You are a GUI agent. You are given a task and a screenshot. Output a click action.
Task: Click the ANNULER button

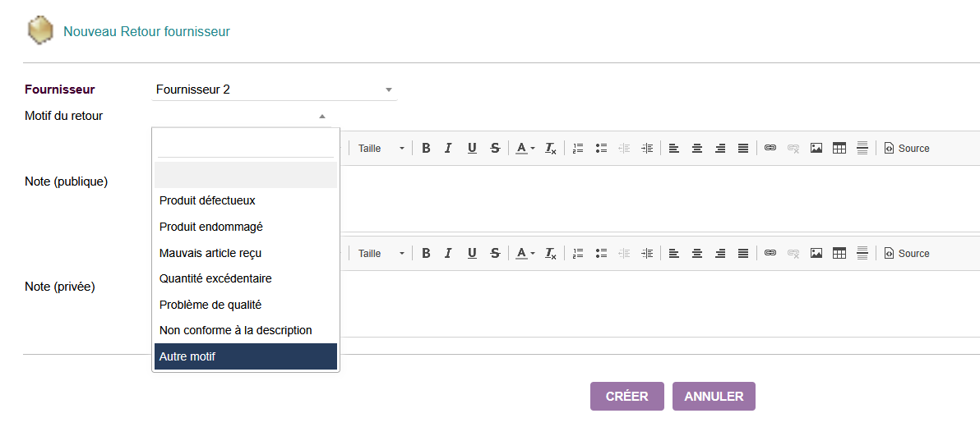click(714, 396)
